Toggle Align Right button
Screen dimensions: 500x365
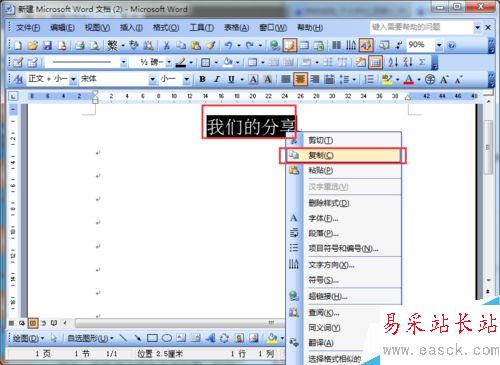[315, 79]
